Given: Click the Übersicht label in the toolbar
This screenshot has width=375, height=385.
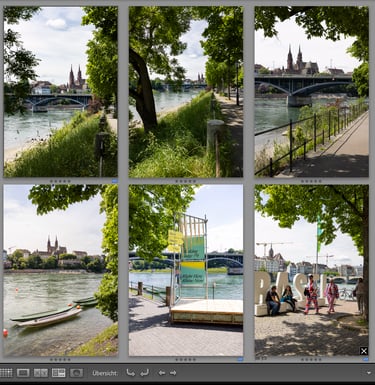Looking at the screenshot, I should [105, 373].
